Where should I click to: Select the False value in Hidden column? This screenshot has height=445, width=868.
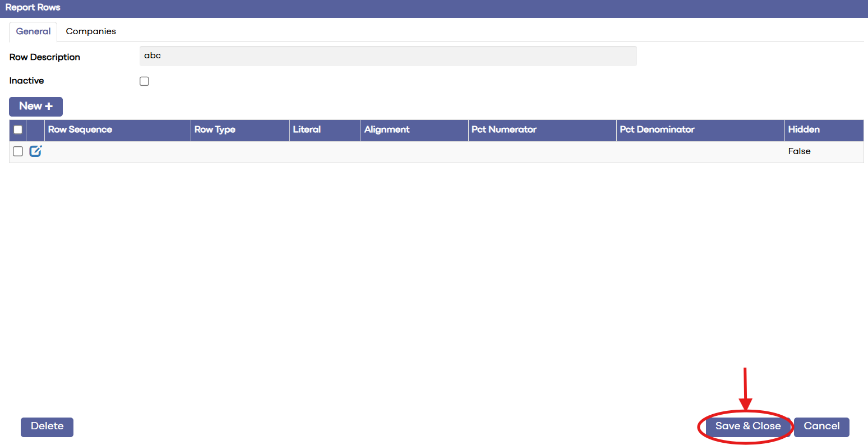coord(800,151)
